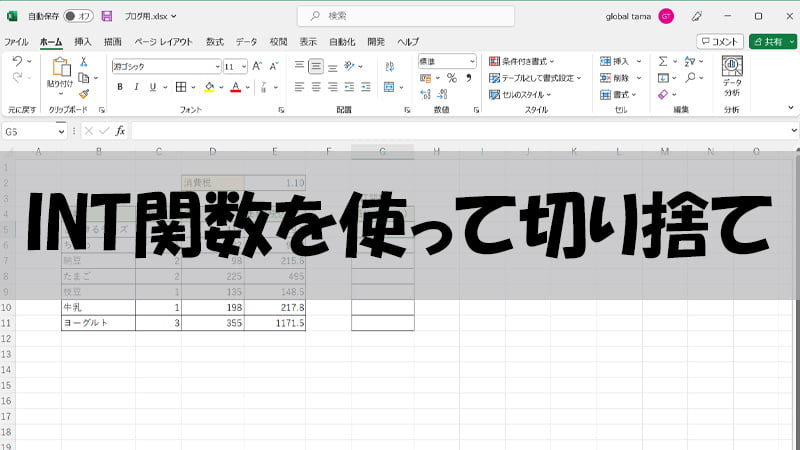The width and height of the screenshot is (800, 450).
Task: Open the データ分析 Analyze Data tool
Action: [x=731, y=74]
